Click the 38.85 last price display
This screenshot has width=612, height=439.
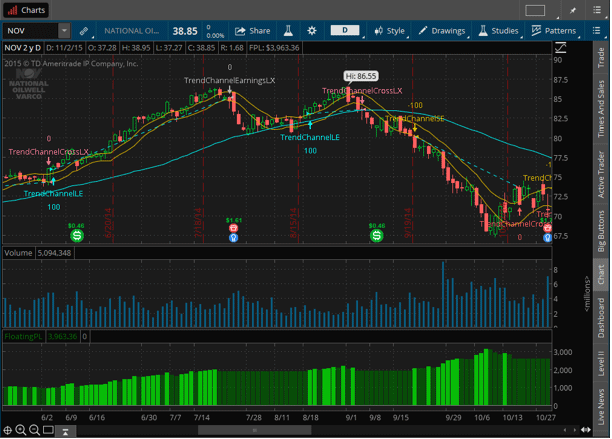[x=185, y=31]
